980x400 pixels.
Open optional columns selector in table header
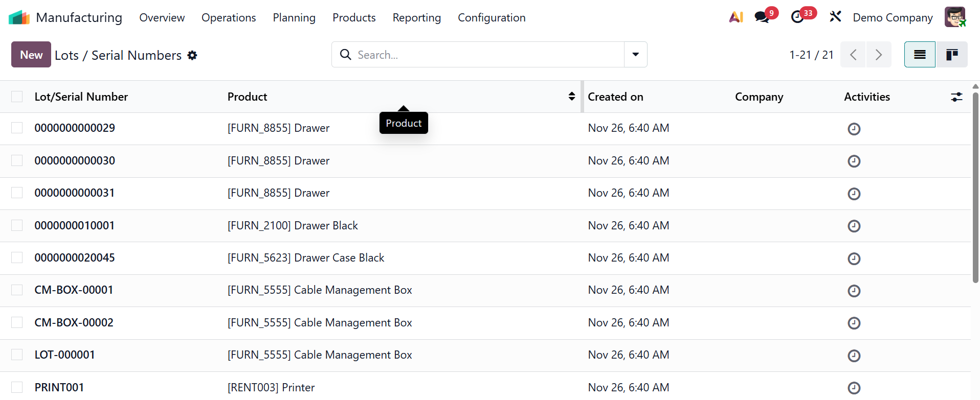pos(956,97)
